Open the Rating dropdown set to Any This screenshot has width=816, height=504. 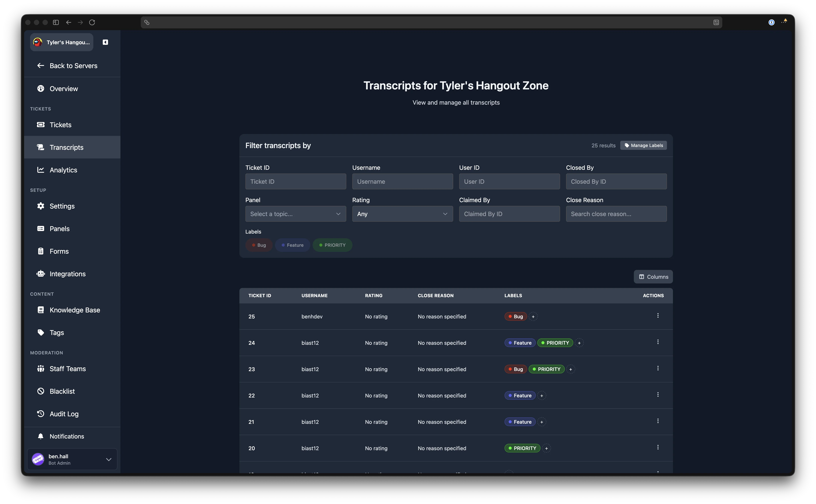point(402,214)
